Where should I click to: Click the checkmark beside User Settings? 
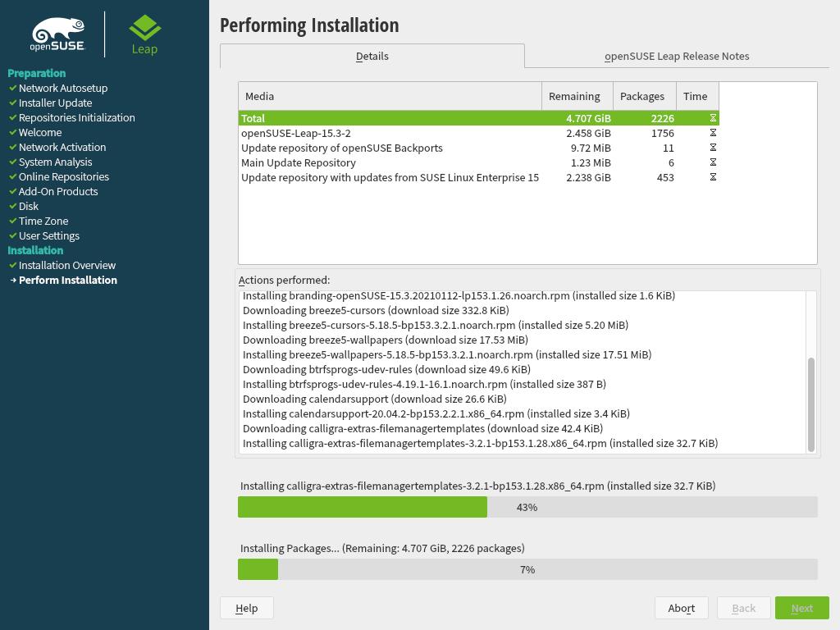[x=13, y=235]
